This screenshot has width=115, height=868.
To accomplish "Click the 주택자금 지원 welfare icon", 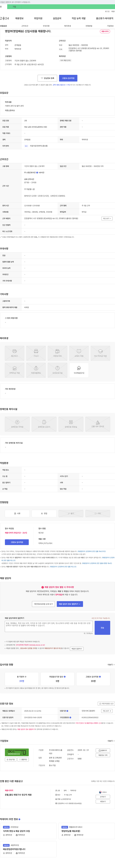I will point(14,370).
